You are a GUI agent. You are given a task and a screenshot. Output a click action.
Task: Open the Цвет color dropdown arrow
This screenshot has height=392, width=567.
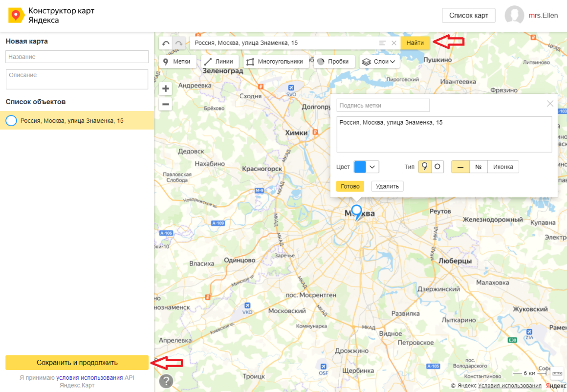tap(372, 167)
